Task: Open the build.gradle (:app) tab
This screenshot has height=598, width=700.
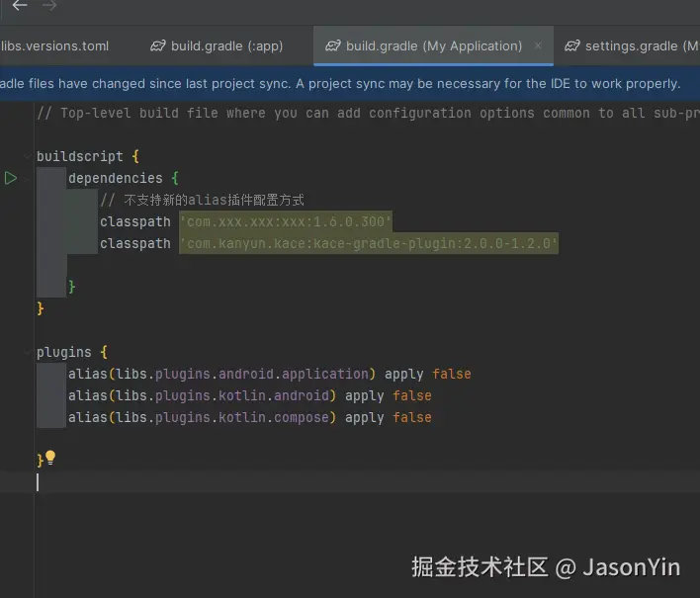Action: coord(217,46)
